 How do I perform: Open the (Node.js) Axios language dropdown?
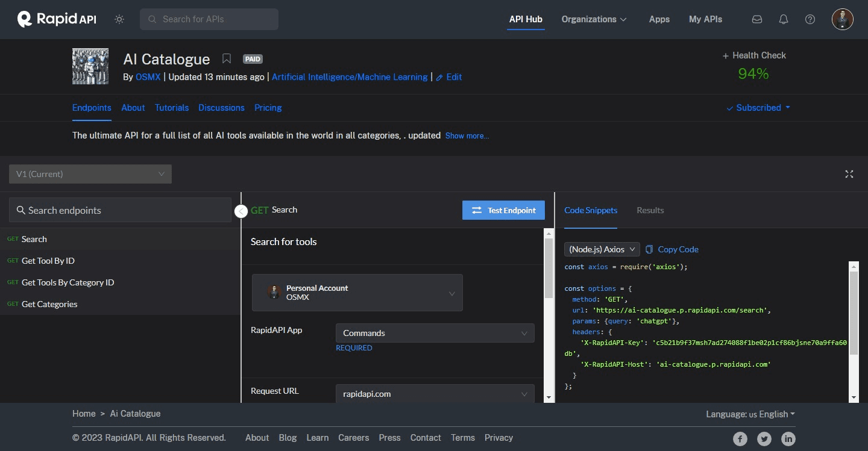(602, 249)
